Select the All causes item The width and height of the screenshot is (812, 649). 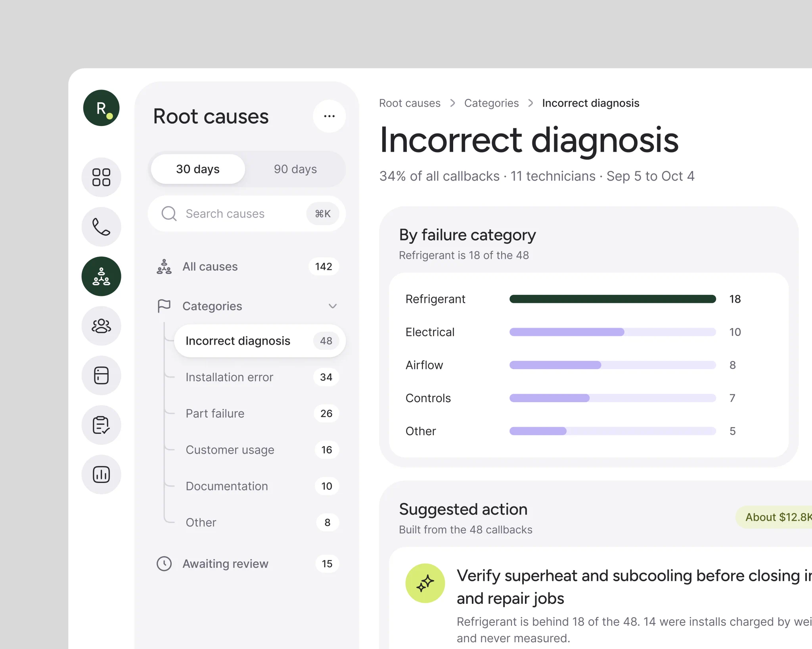(x=247, y=266)
